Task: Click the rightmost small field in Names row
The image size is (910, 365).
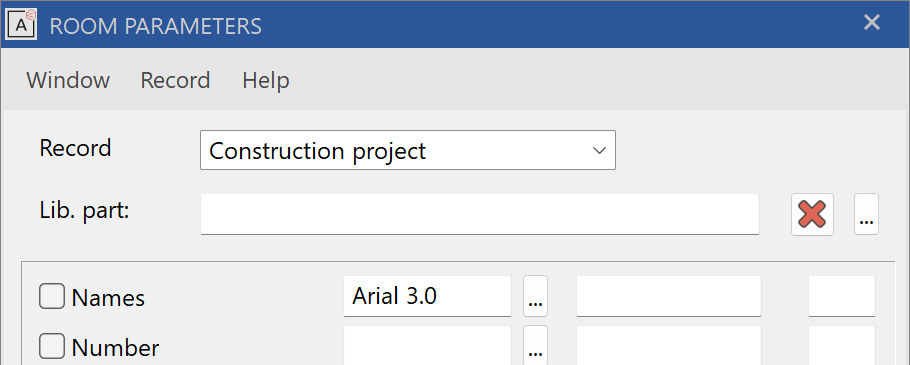Action: pos(842,296)
